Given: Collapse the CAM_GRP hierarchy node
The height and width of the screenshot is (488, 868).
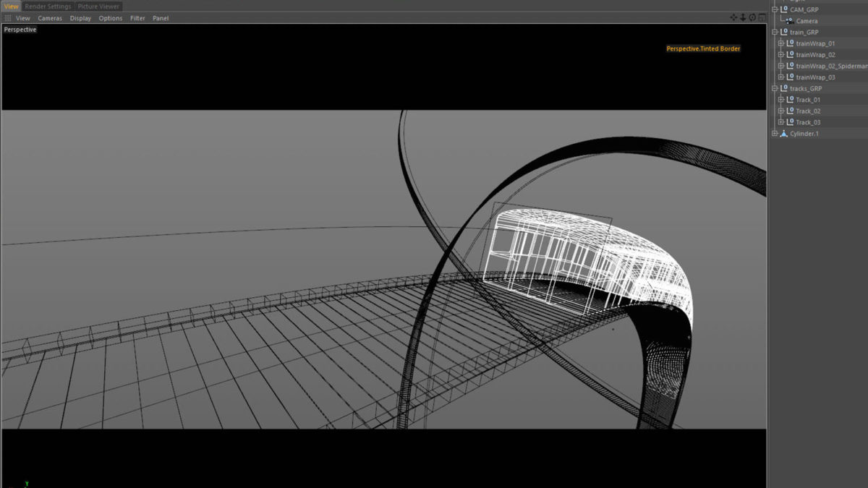Looking at the screenshot, I should click(x=775, y=9).
